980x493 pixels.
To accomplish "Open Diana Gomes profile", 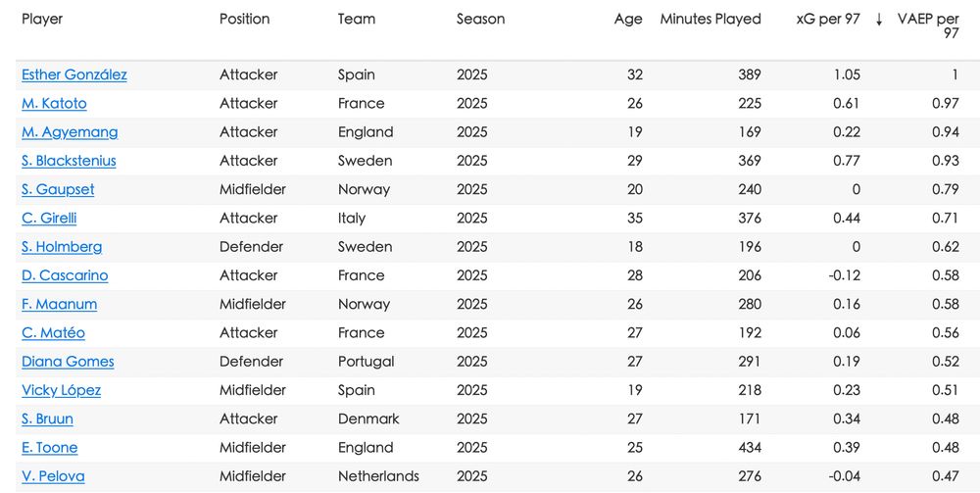I will point(69,363).
